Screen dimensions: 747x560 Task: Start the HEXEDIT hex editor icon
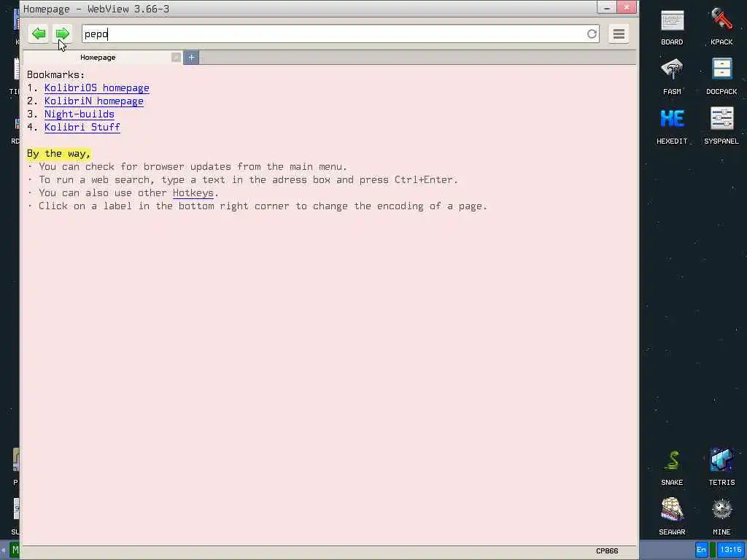point(672,126)
